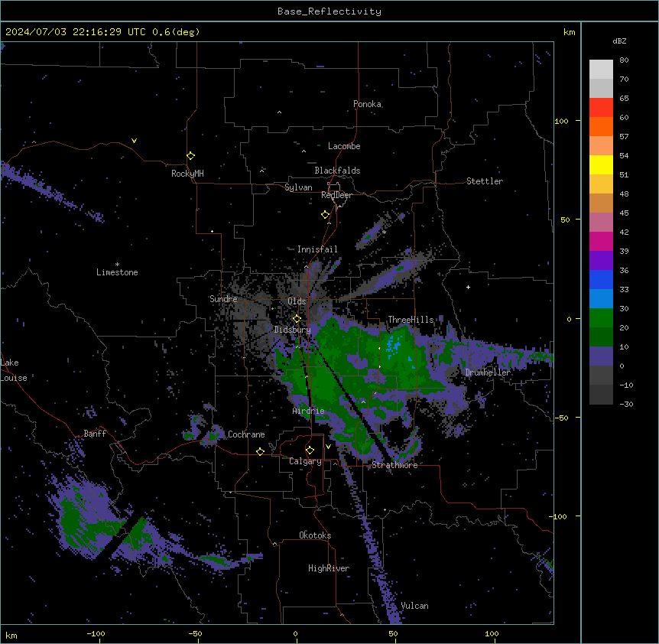Click the Ponoka city label
The height and width of the screenshot is (644, 659).
tap(367, 104)
